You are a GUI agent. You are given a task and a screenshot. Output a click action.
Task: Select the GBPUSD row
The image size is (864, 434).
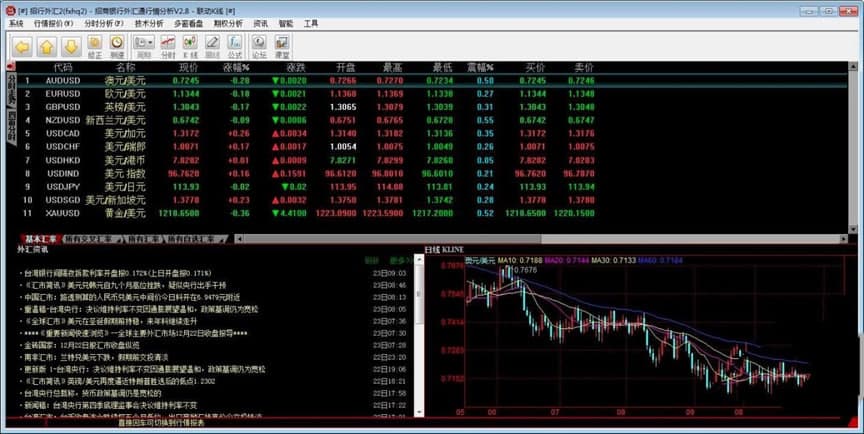tap(431, 107)
